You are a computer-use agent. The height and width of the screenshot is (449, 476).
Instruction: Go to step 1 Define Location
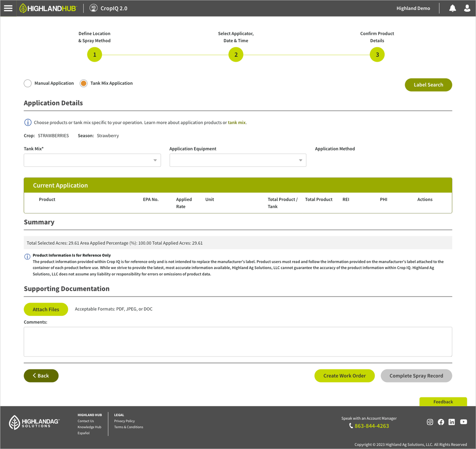[95, 55]
